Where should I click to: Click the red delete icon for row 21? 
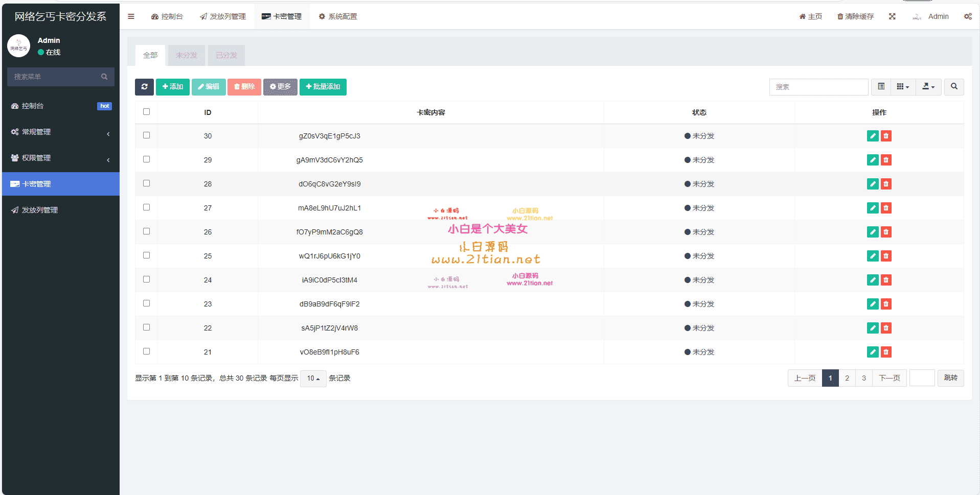[886, 352]
